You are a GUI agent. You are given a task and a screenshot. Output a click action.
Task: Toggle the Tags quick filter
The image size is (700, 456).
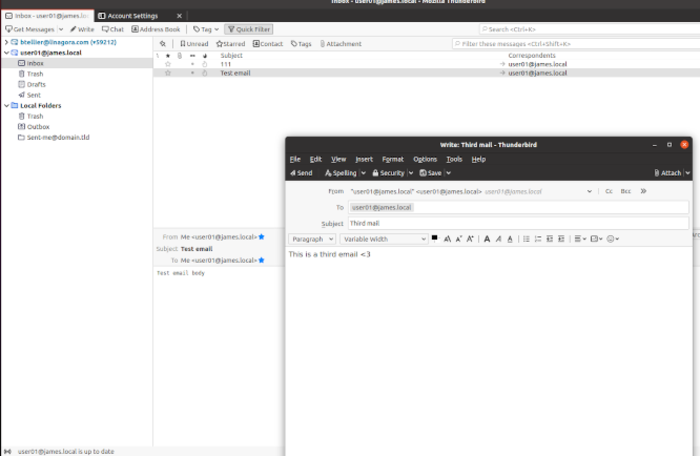coord(301,44)
